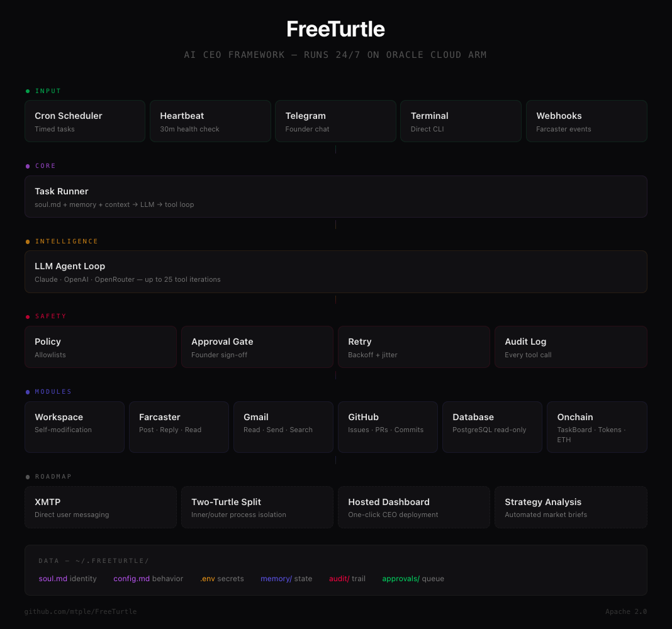The width and height of the screenshot is (672, 629).
Task: Select the Webhooks Farcaster events card
Action: pyautogui.click(x=586, y=121)
